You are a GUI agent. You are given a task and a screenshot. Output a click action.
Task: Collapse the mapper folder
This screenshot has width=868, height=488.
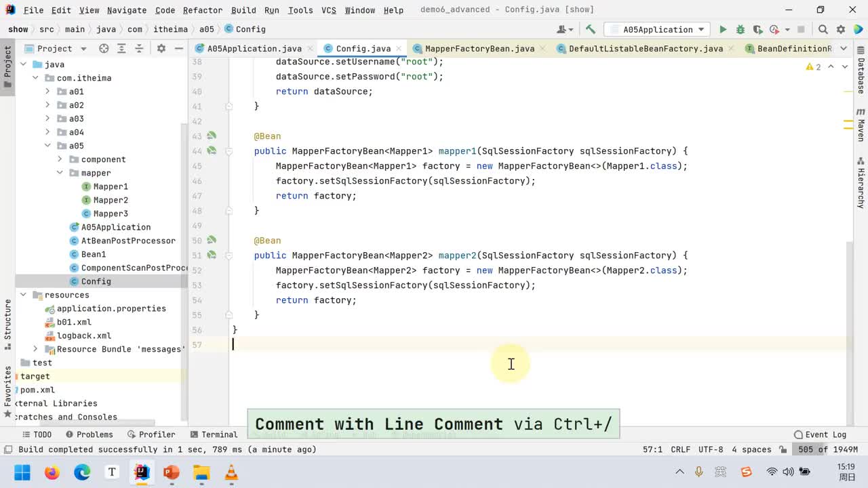pos(60,173)
